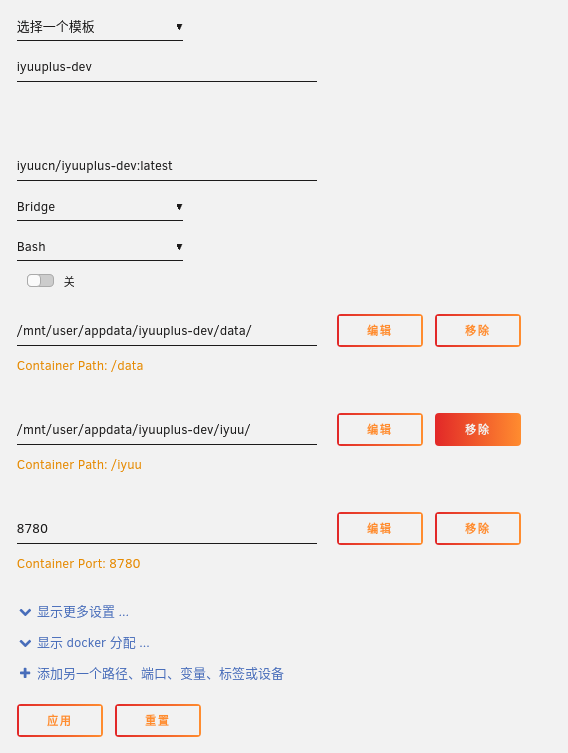
Task: Open the Bridge network type dropdown
Action: click(100, 207)
